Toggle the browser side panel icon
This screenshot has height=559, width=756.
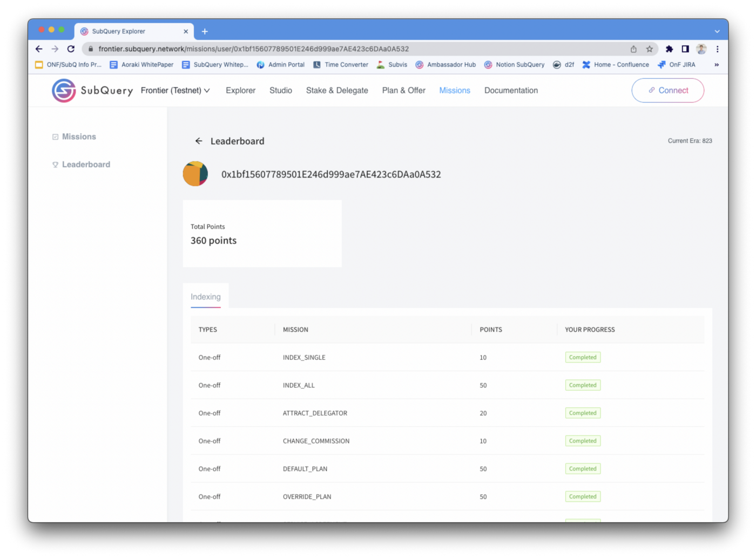click(685, 49)
